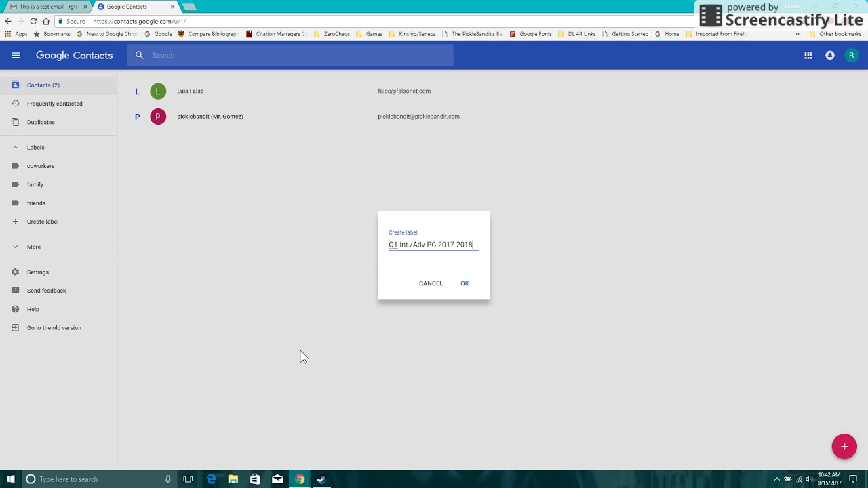Click picklebandit's magenta avatar
Screen dimensions: 868x488
[158, 117]
